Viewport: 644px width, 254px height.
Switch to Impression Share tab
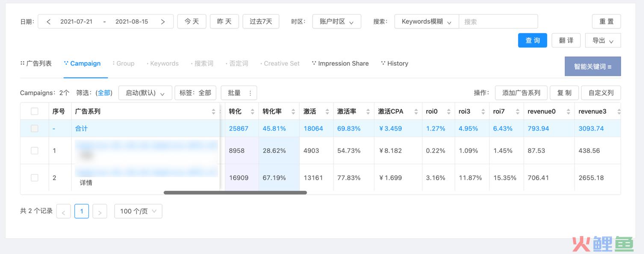click(340, 64)
